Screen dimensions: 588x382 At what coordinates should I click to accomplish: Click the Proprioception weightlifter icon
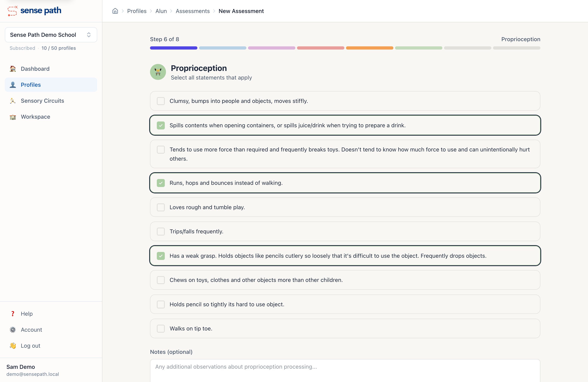158,72
